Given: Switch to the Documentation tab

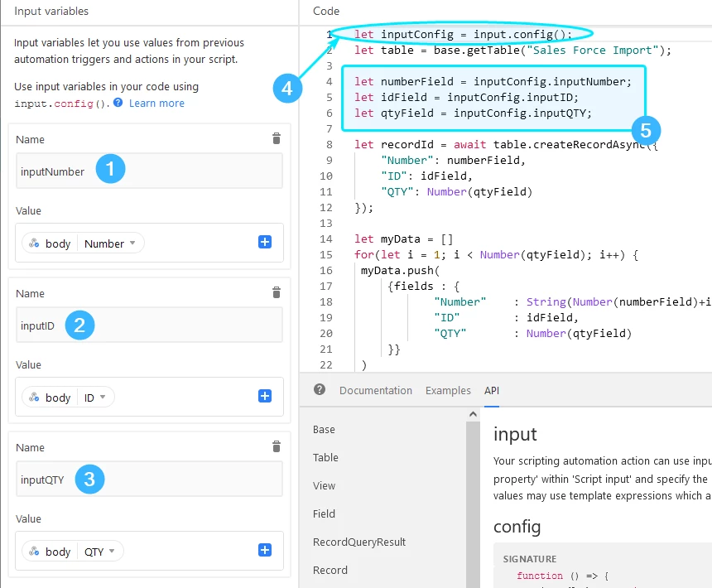Looking at the screenshot, I should tap(376, 391).
